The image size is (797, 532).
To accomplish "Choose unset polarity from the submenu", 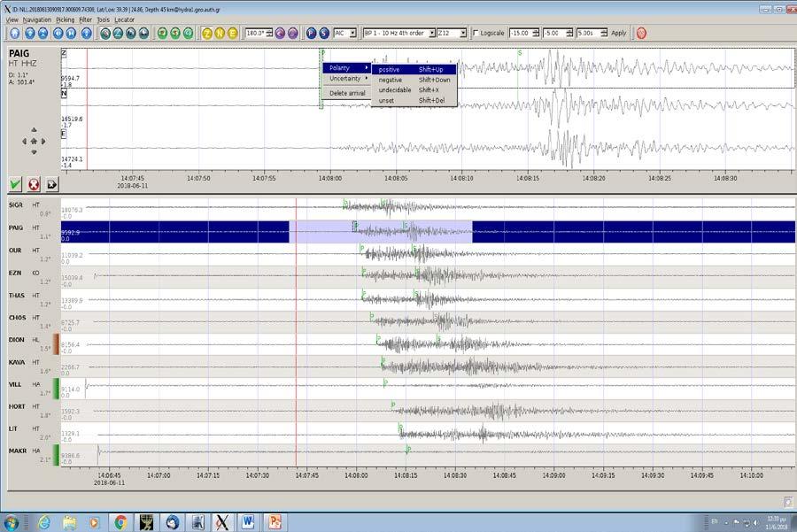I will [414, 101].
